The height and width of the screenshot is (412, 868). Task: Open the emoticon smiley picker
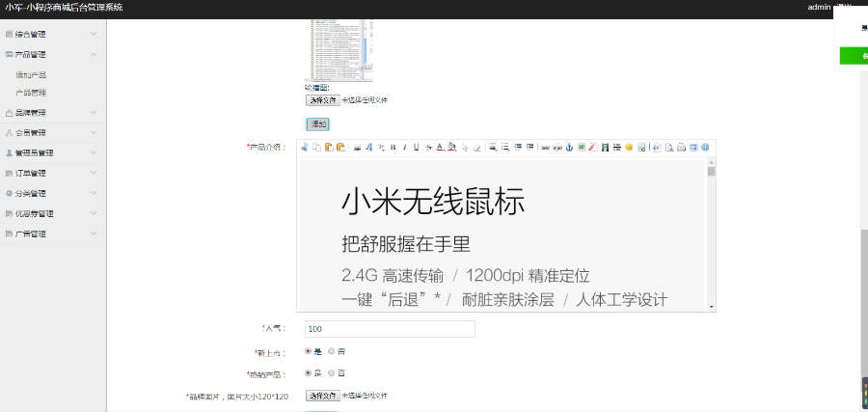tap(629, 148)
